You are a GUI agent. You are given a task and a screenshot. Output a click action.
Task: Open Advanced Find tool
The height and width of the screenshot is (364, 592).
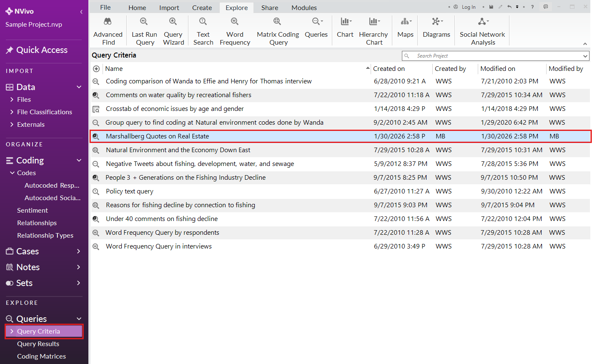[108, 31]
